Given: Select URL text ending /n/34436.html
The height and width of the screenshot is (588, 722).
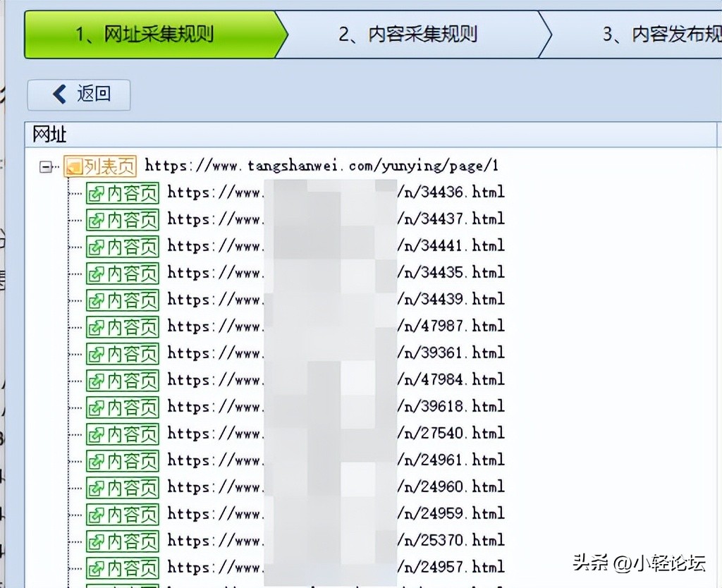Looking at the screenshot, I should click(336, 192).
